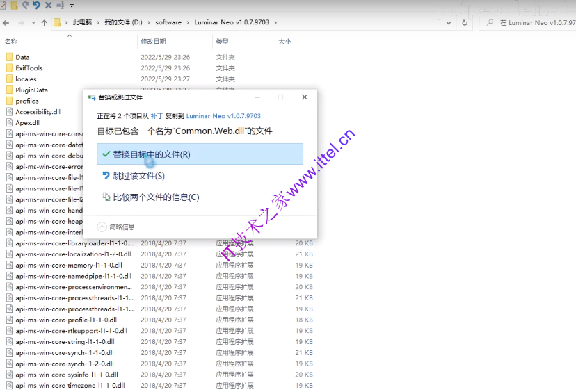Select api-ms-win-core-localization-l1-2-0.dll file
Screen dimensions: 576x392
[x=73, y=254]
